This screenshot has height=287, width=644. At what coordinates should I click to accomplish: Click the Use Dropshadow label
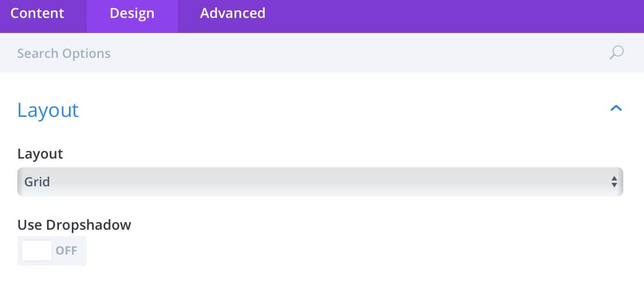click(74, 225)
